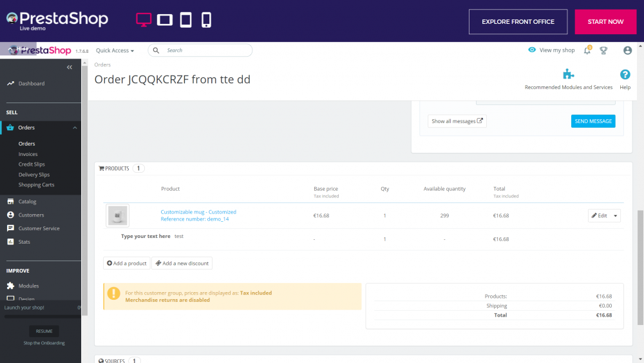
Task: Open Help question mark icon
Action: pos(625,75)
